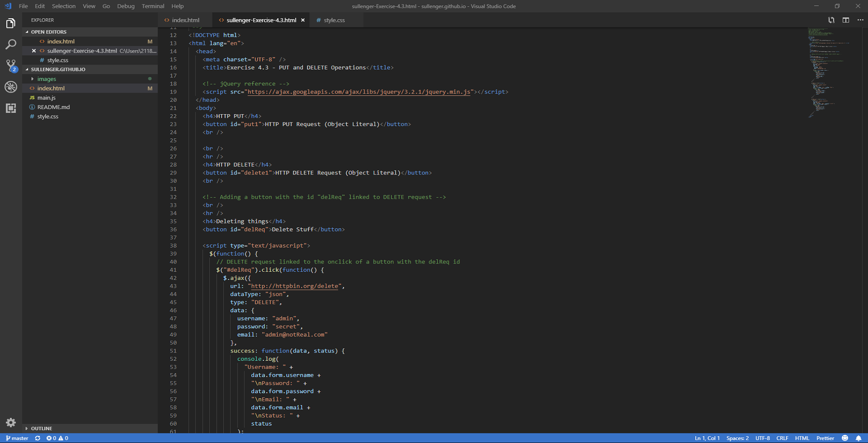Image resolution: width=868 pixels, height=443 pixels.
Task: Open the Search view in activity bar
Action: [x=11, y=44]
